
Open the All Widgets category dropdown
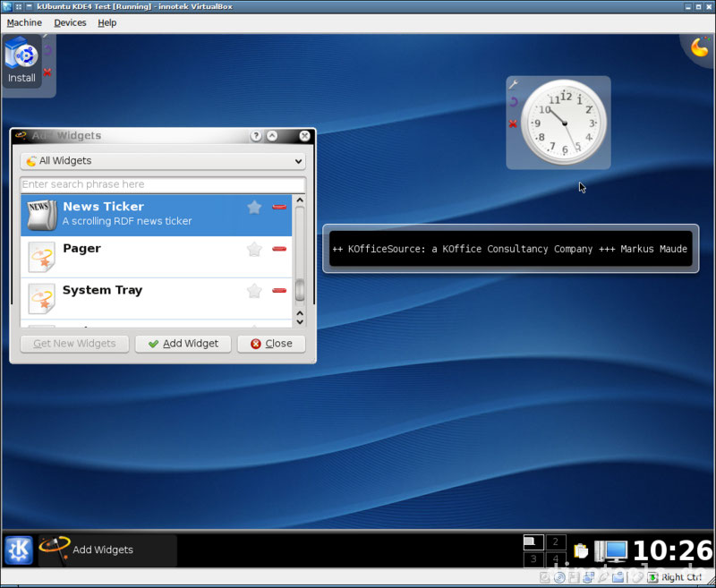[x=163, y=161]
